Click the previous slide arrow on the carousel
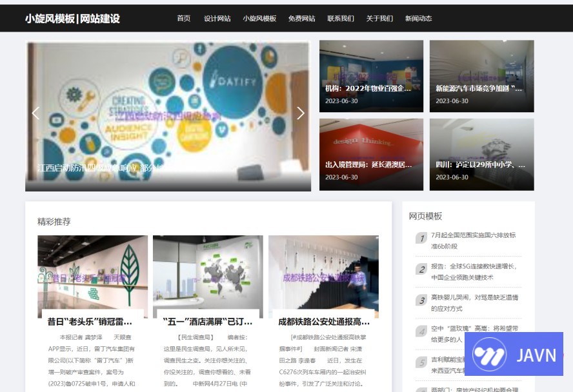This screenshot has width=573, height=392. tap(35, 113)
